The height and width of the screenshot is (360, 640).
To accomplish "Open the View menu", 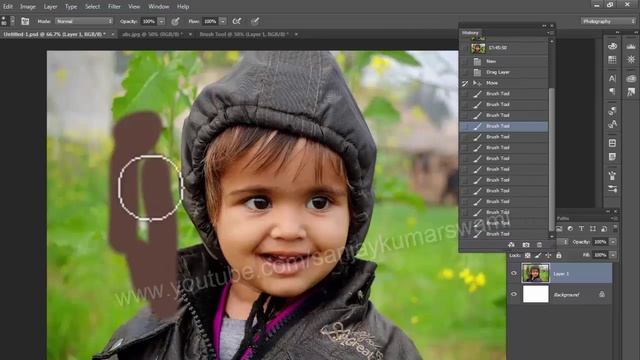I will coord(134,7).
